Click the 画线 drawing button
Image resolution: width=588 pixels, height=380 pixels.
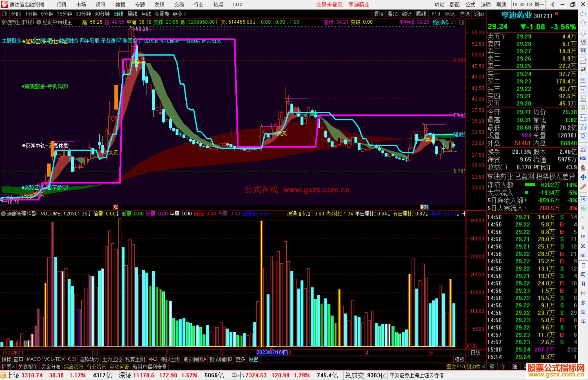pos(421,14)
